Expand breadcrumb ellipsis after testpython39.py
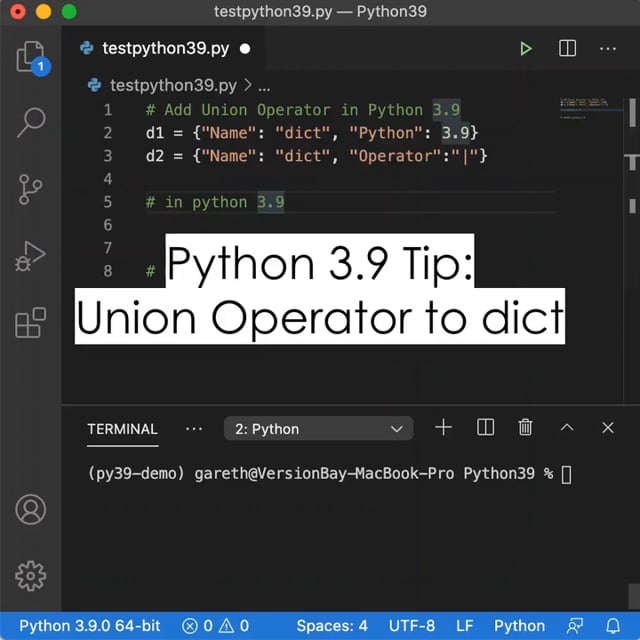640x640 pixels. pyautogui.click(x=264, y=87)
